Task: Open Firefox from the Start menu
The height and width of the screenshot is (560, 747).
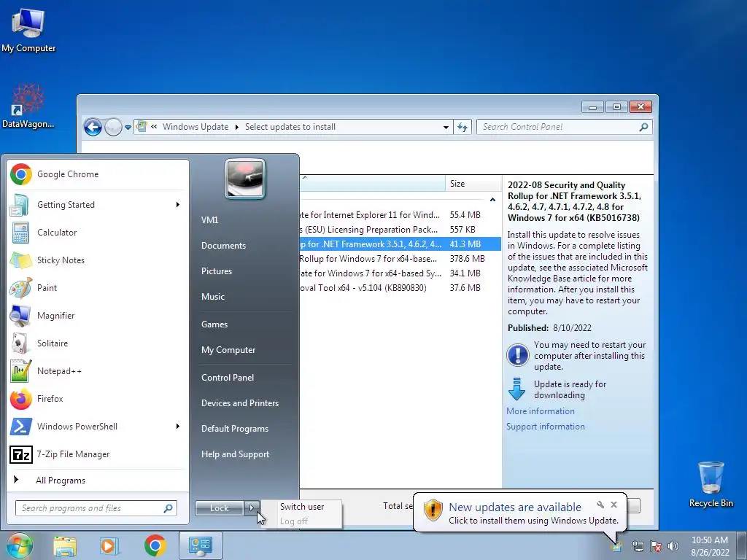Action: [98, 399]
